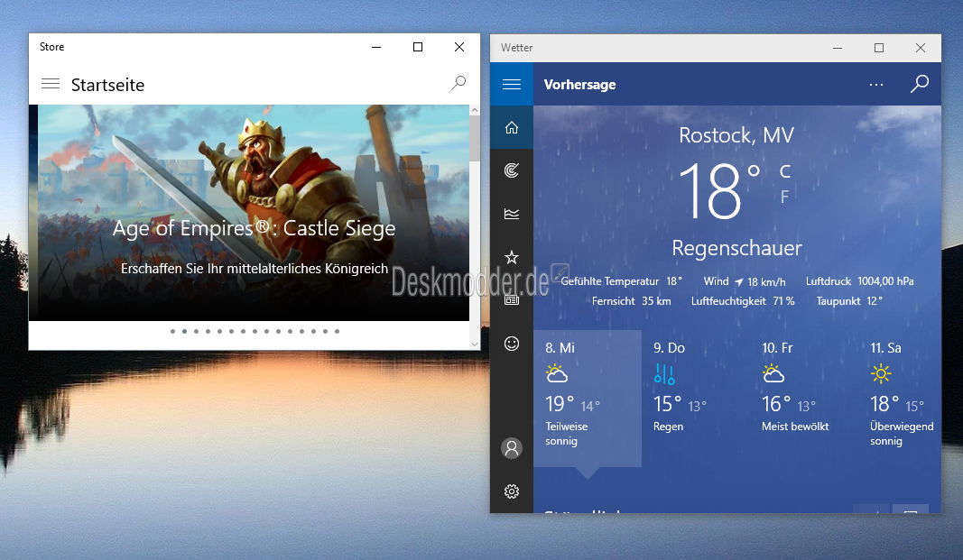Click the Rostock, MV location title
This screenshot has width=963, height=560.
pos(736,135)
